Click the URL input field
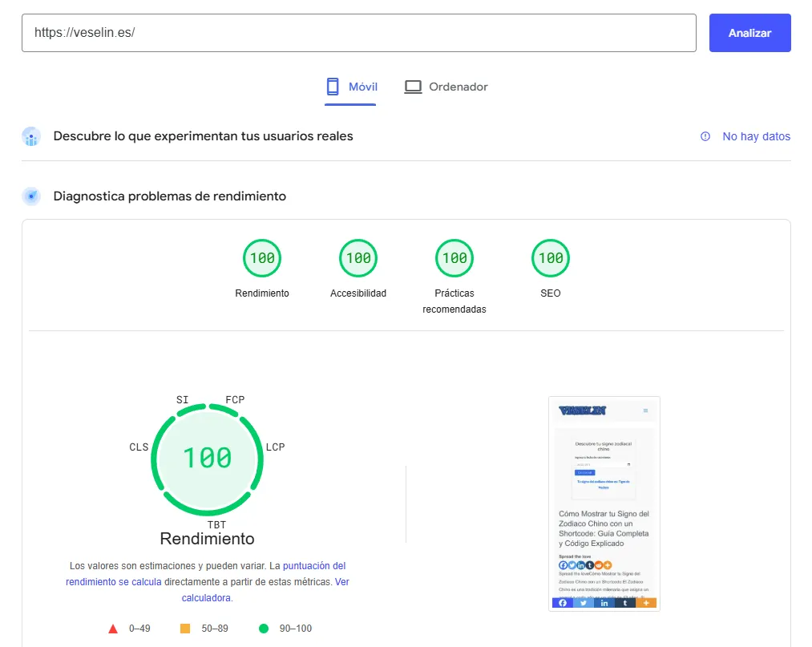Screen dimensions: 812x647 pos(358,33)
